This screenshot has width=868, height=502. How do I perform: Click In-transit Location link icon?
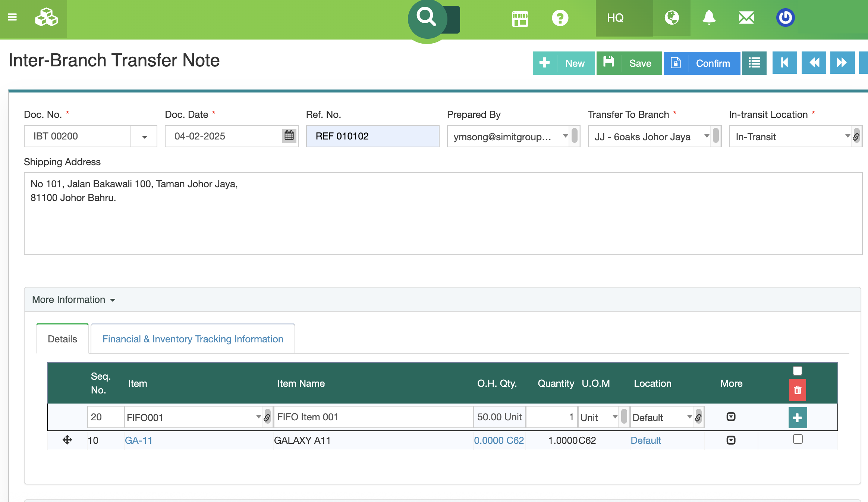coord(856,137)
